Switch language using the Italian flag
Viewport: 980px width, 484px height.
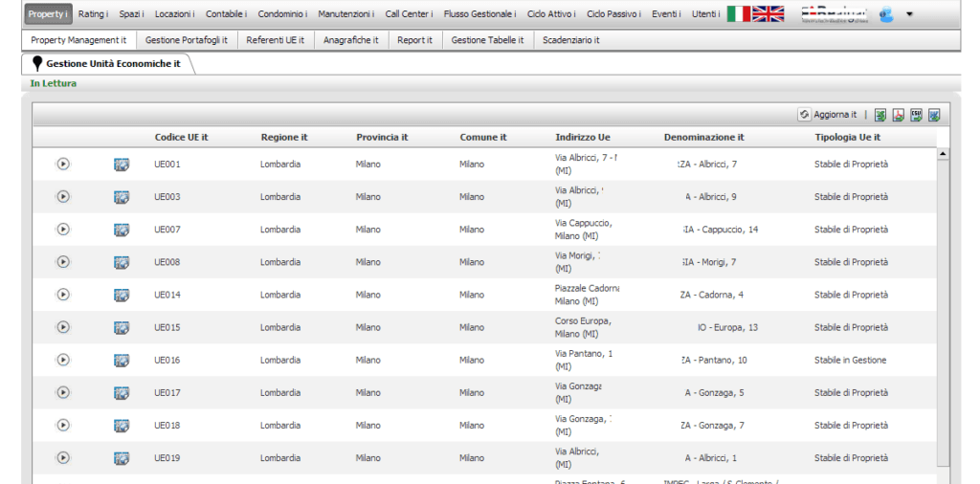click(738, 14)
